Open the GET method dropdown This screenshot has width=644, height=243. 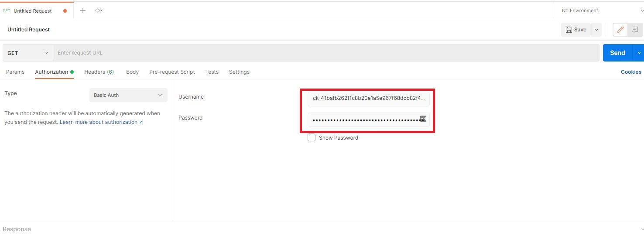[x=27, y=53]
